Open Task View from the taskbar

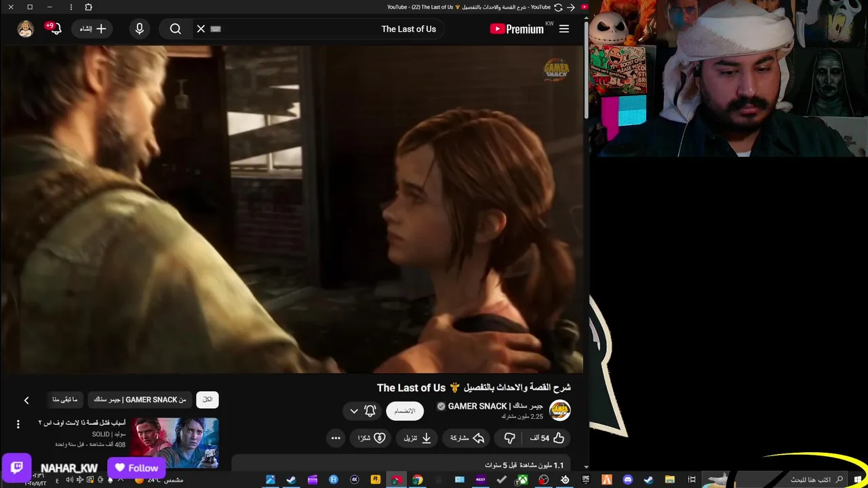pyautogui.click(x=691, y=480)
